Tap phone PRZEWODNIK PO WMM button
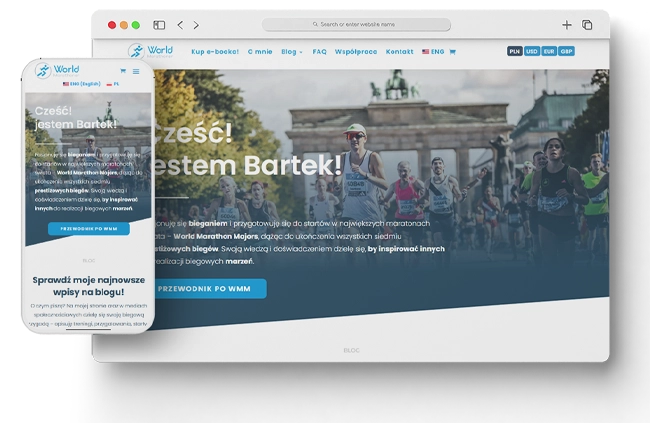650x423 pixels. click(x=89, y=229)
